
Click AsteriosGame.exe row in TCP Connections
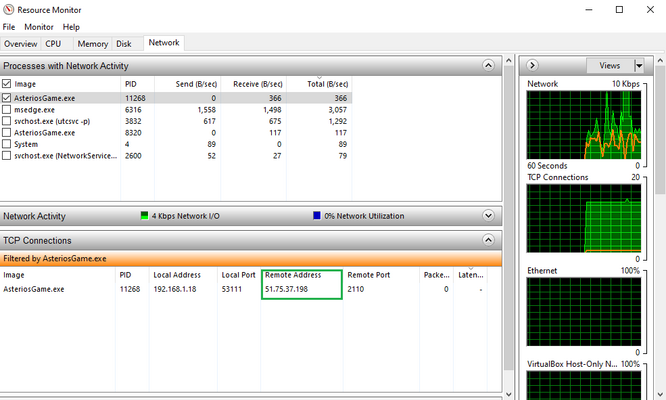[x=243, y=289]
